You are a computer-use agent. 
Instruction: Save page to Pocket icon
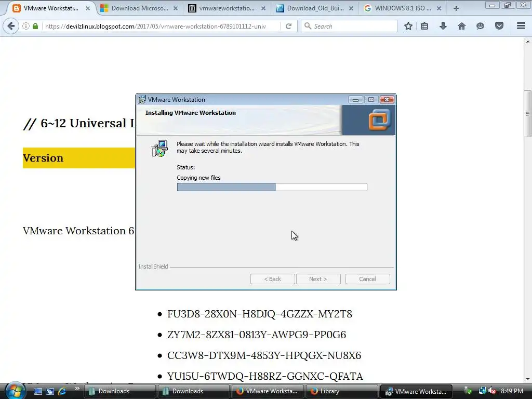tap(499, 26)
